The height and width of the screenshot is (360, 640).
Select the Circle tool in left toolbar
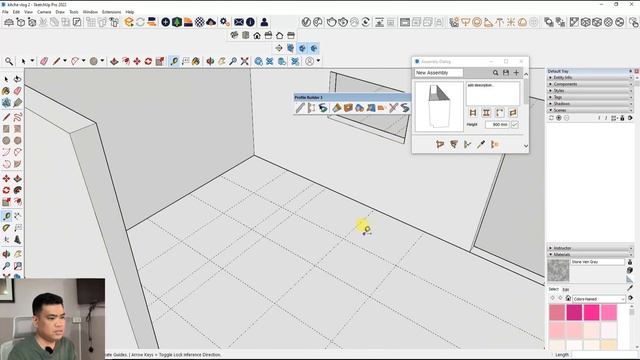point(6,140)
